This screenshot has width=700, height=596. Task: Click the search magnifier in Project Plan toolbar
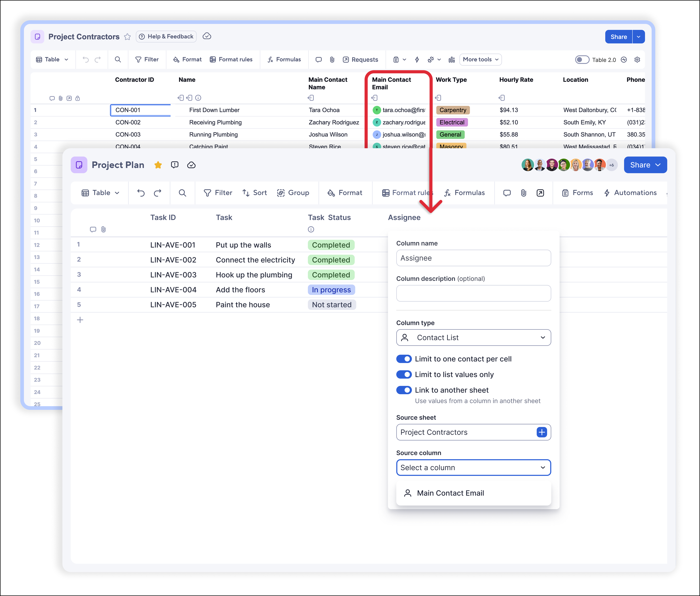pyautogui.click(x=182, y=193)
